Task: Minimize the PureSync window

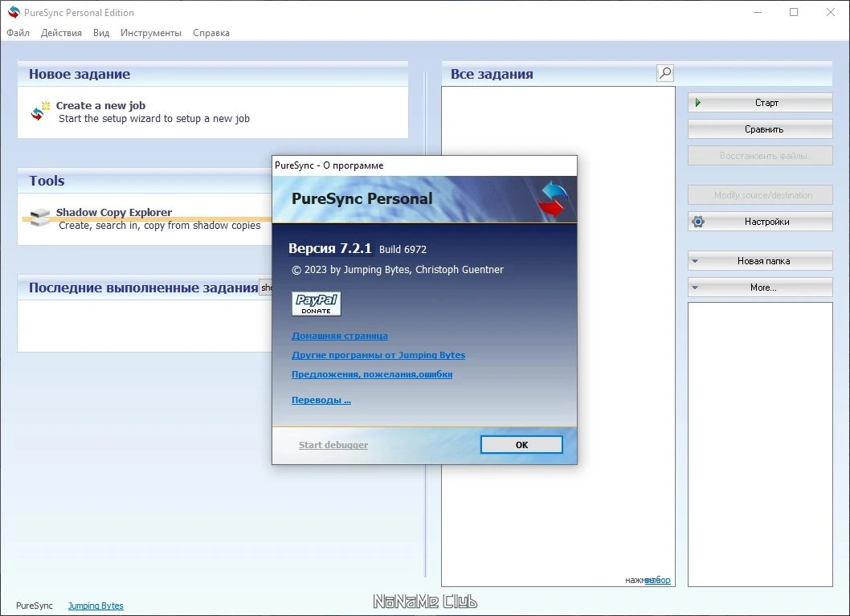Action: click(x=758, y=12)
